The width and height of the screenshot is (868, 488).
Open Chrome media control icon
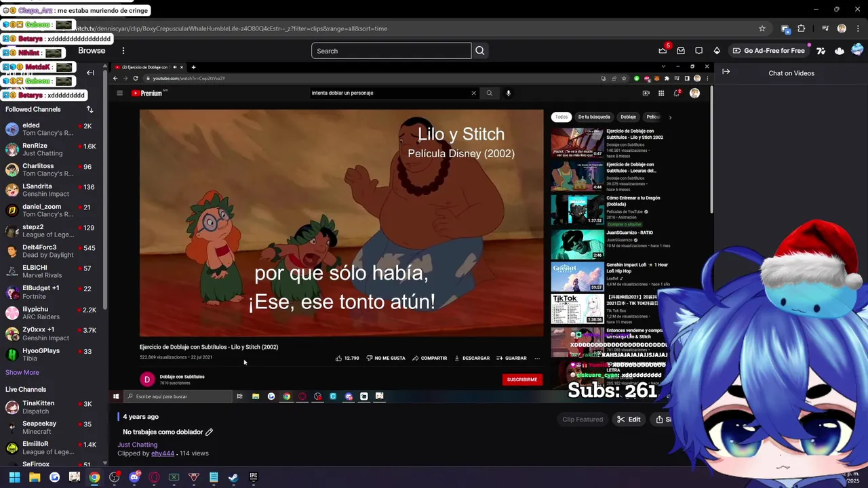pos(825,28)
